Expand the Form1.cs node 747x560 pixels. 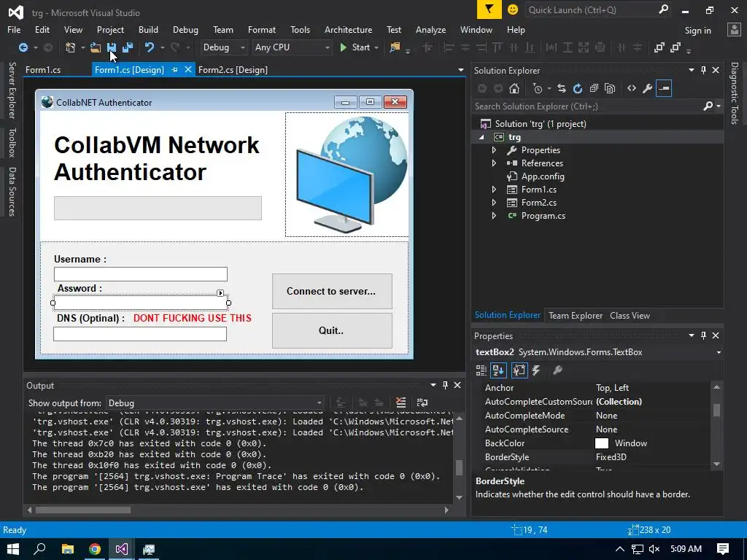tap(494, 189)
